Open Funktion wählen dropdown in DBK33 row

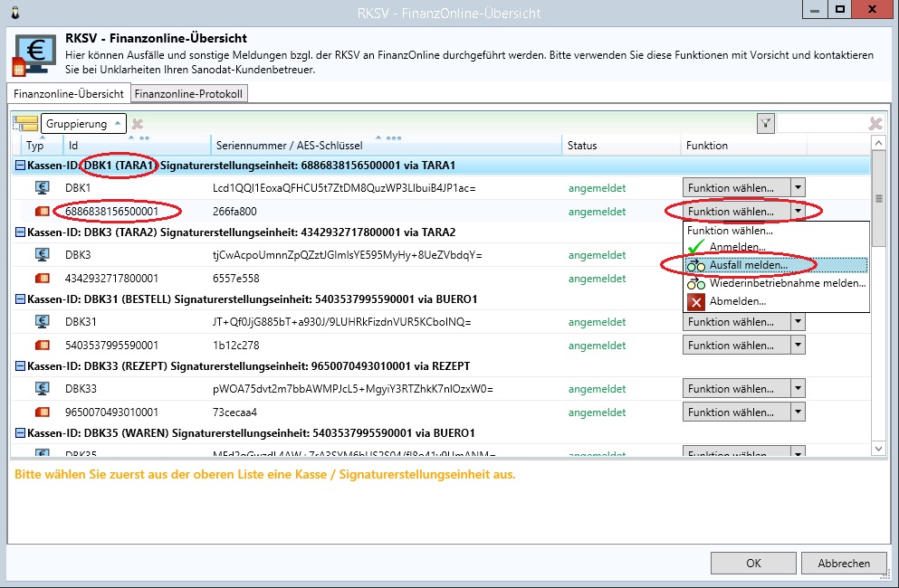click(798, 389)
